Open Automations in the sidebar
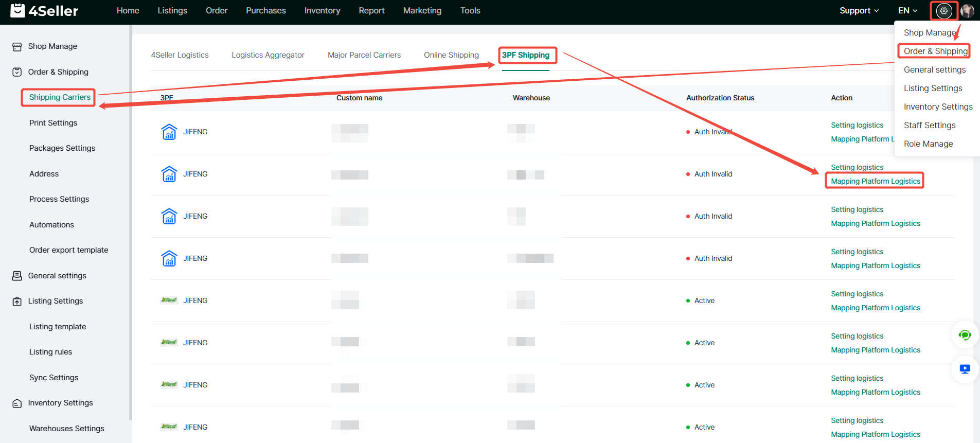 (x=51, y=225)
